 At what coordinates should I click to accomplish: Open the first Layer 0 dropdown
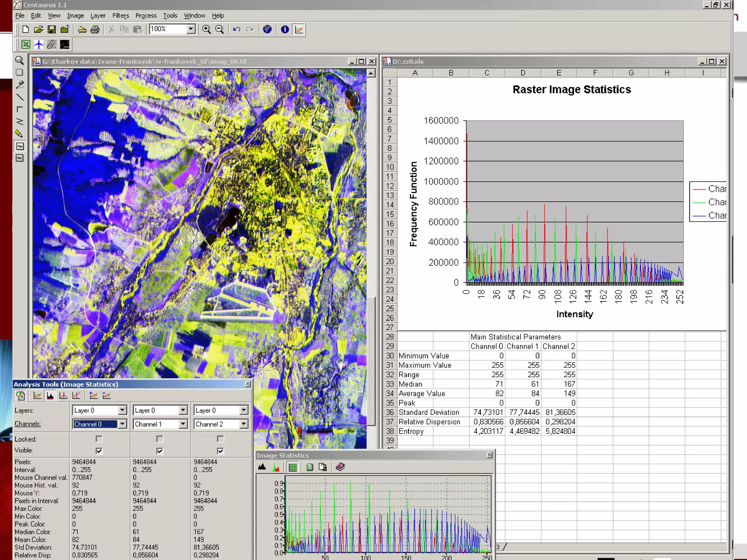point(122,411)
